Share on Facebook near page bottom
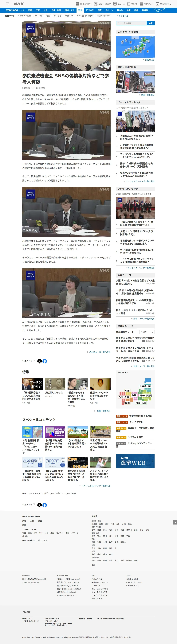Screen dimensions: 177x644 45,505
